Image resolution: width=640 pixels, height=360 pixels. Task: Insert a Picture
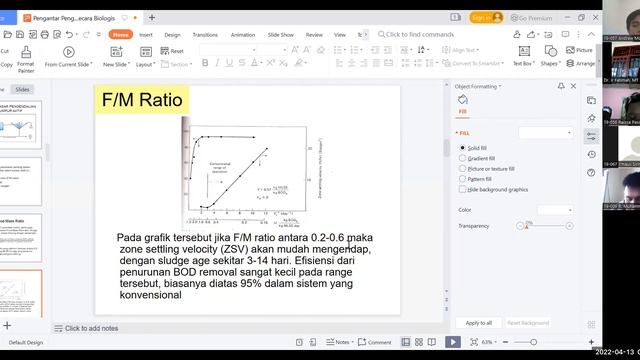(x=579, y=50)
